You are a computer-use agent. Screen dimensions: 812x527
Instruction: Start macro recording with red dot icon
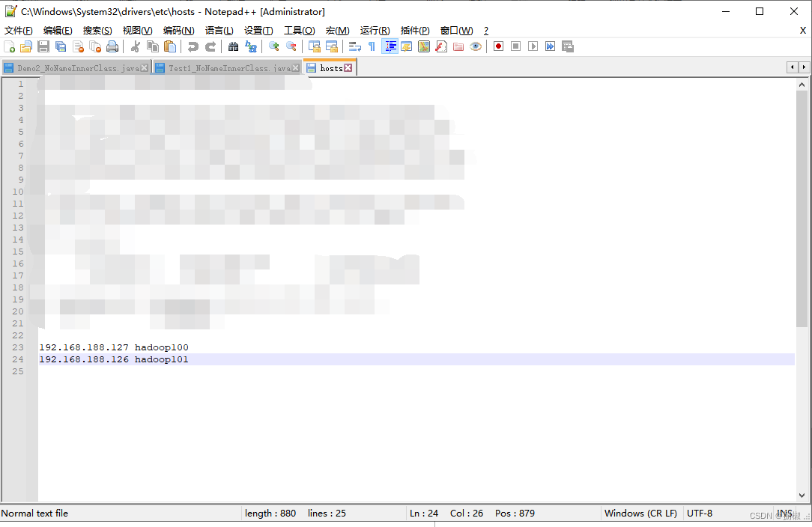point(499,46)
